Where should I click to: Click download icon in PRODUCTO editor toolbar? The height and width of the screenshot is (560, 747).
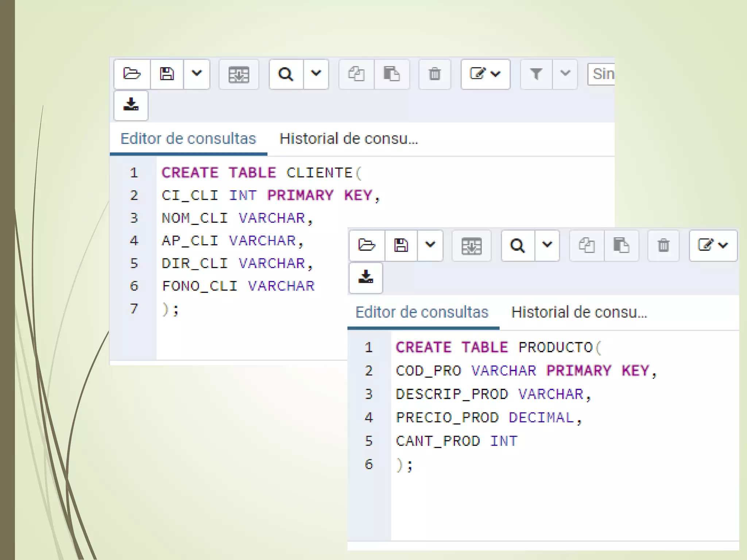[x=366, y=277]
